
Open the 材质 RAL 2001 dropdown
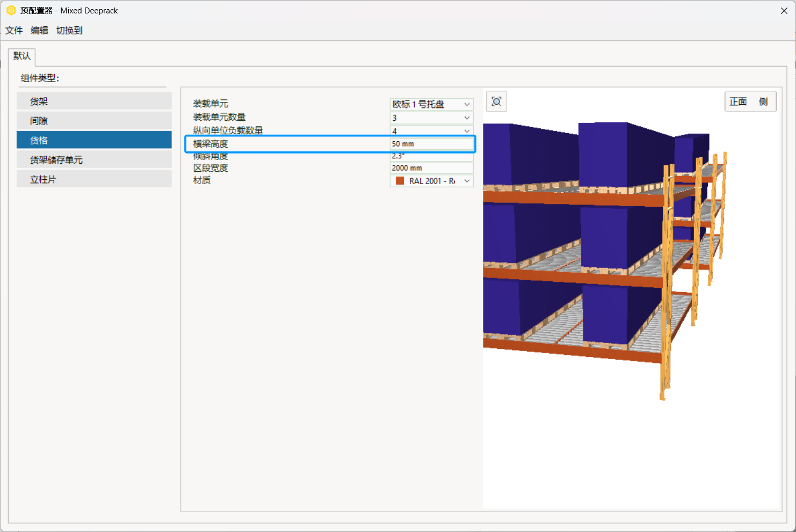click(431, 181)
